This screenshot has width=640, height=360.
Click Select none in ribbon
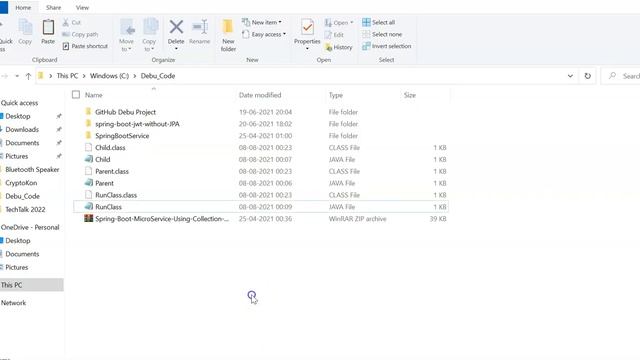tap(382, 34)
